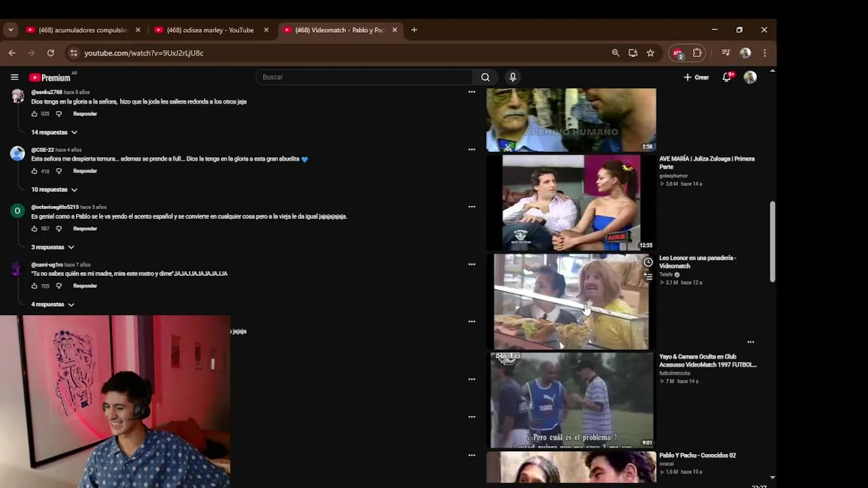The width and height of the screenshot is (868, 488).
Task: Expand 10 respuestas replies
Action: tap(54, 190)
